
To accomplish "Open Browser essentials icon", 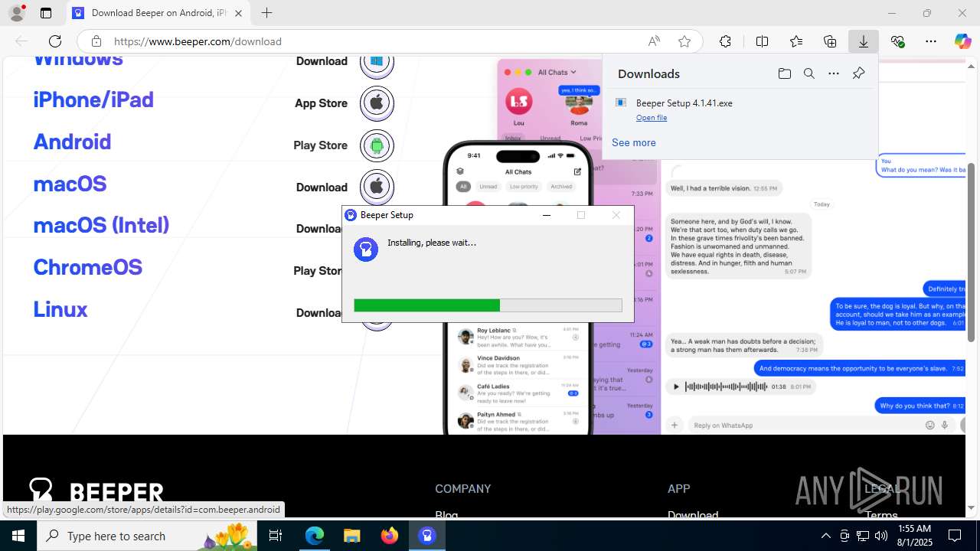I will (897, 41).
